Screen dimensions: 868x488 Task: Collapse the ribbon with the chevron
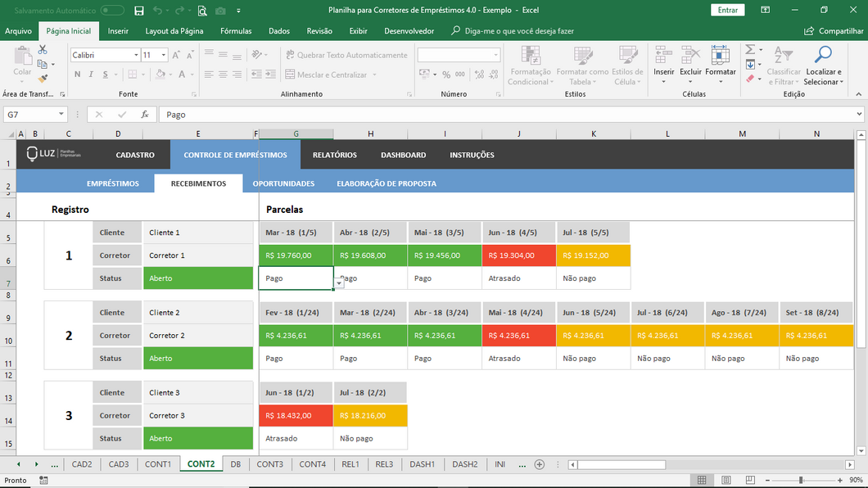click(859, 95)
